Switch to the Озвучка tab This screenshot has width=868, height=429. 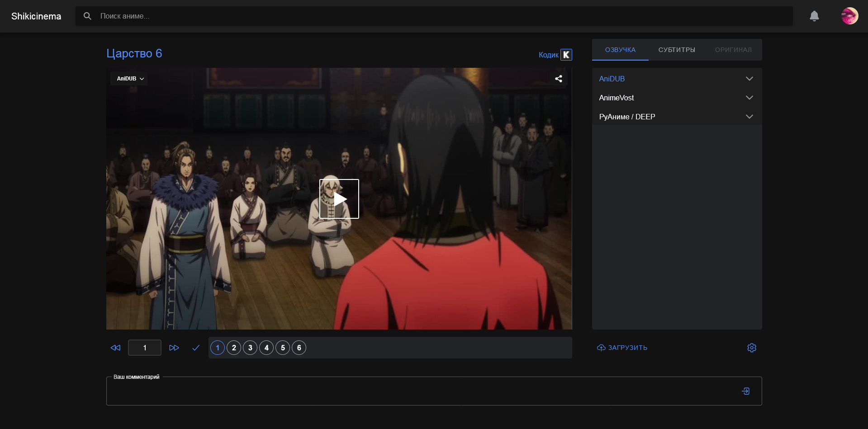(620, 50)
